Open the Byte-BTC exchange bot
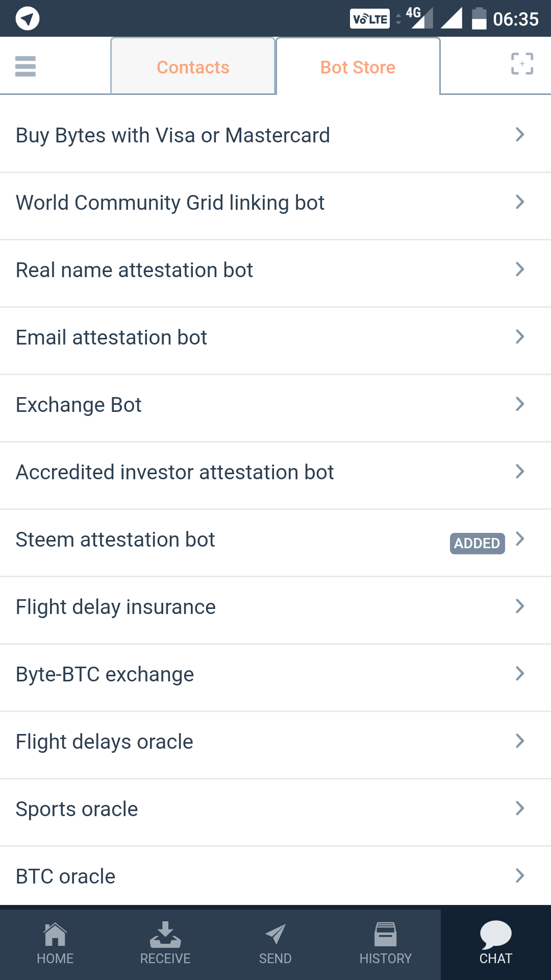 pyautogui.click(x=105, y=674)
